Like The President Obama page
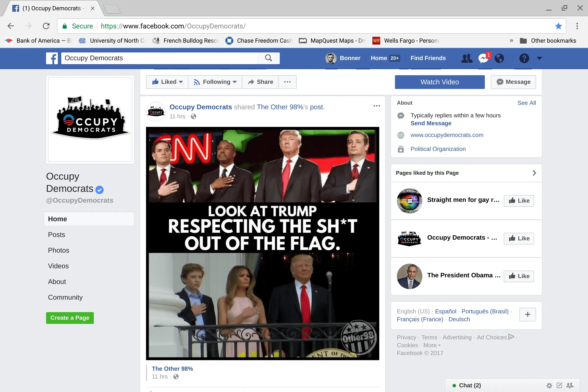The width and height of the screenshot is (588, 392). click(x=519, y=276)
